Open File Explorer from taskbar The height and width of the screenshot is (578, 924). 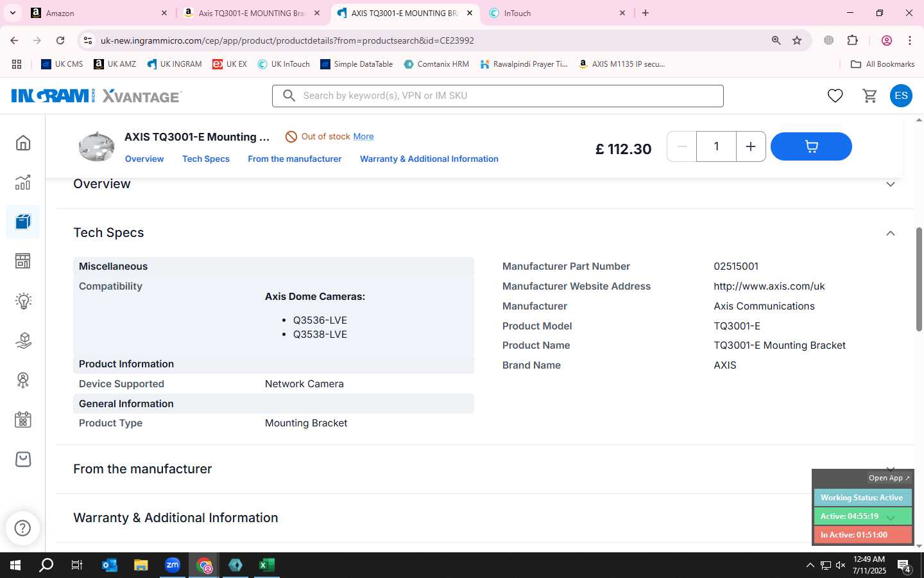[x=141, y=565]
